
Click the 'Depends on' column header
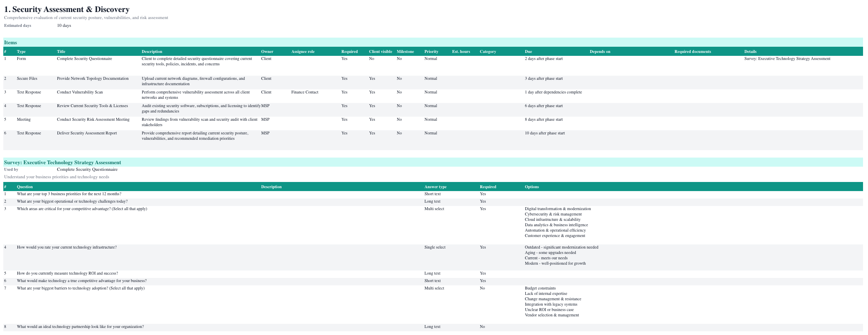(600, 52)
